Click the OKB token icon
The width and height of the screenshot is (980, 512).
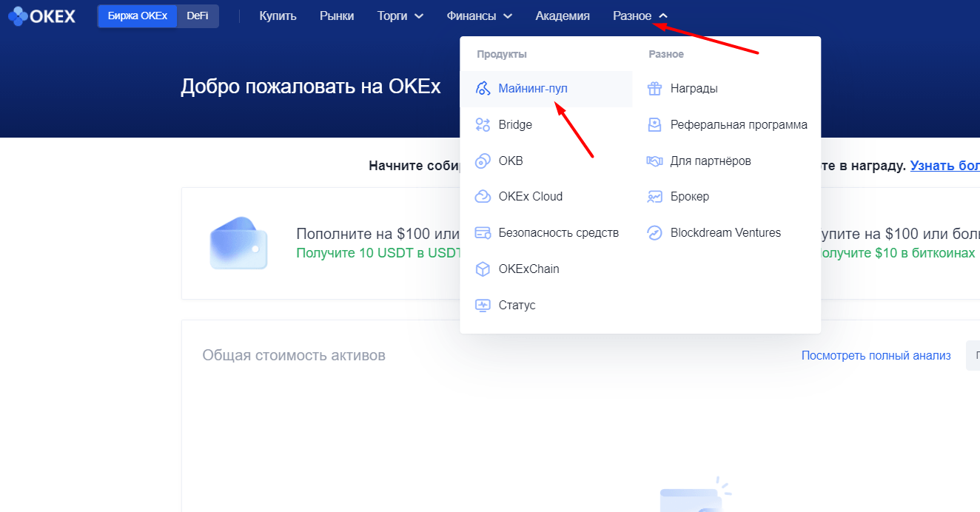(483, 161)
